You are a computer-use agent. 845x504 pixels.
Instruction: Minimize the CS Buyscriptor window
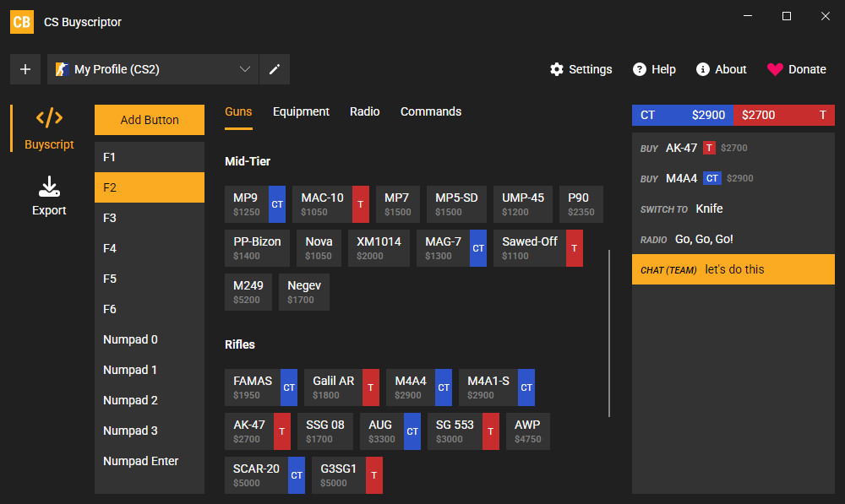click(x=748, y=16)
